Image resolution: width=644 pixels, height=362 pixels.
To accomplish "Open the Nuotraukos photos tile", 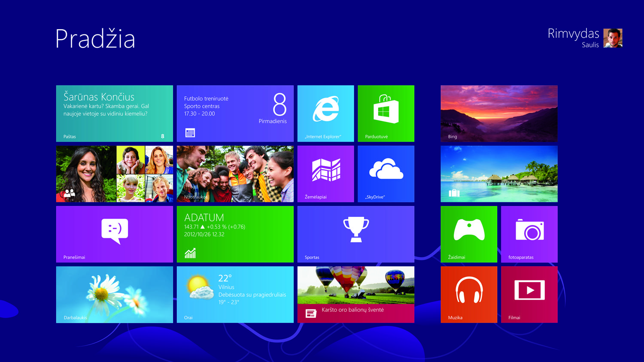I will point(235,173).
